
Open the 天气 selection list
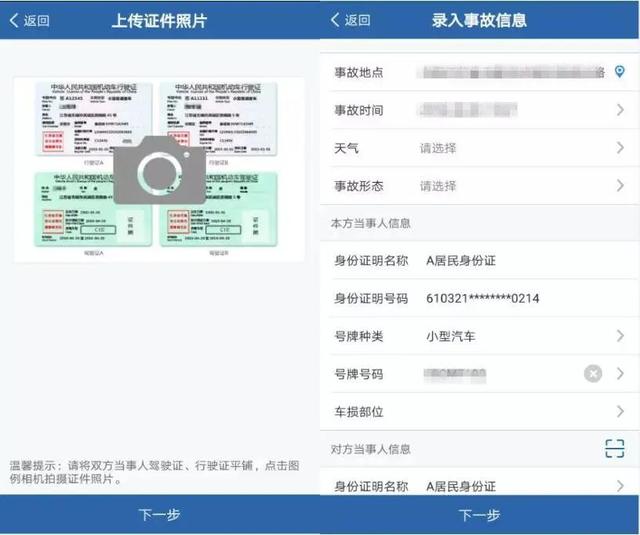[x=480, y=147]
